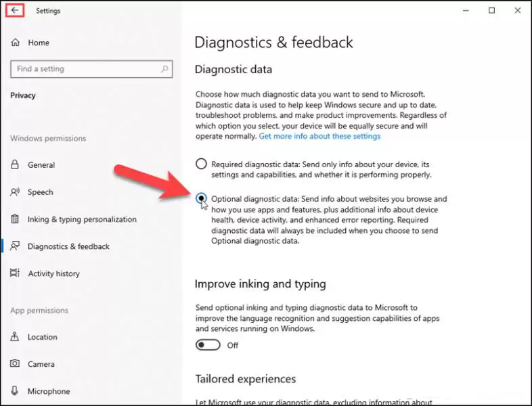This screenshot has width=532, height=406.
Task: Click the Diagnostics & feedback icon
Action: (15, 246)
